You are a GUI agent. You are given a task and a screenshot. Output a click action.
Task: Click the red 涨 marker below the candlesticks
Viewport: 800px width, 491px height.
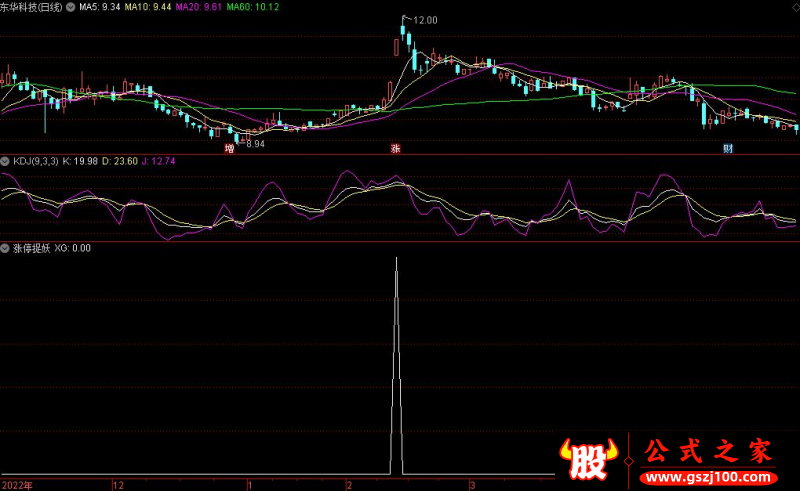[395, 148]
